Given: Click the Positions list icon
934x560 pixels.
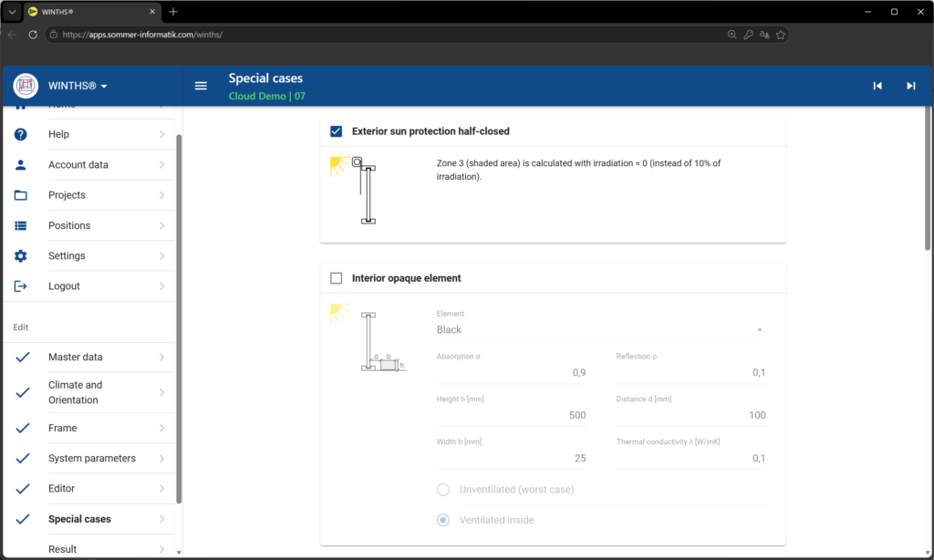Looking at the screenshot, I should coord(21,226).
